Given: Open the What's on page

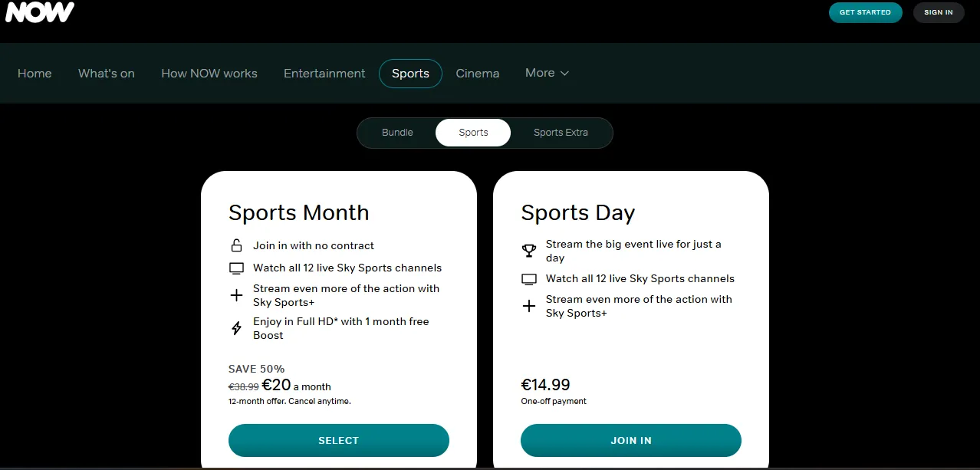Looking at the screenshot, I should [107, 74].
